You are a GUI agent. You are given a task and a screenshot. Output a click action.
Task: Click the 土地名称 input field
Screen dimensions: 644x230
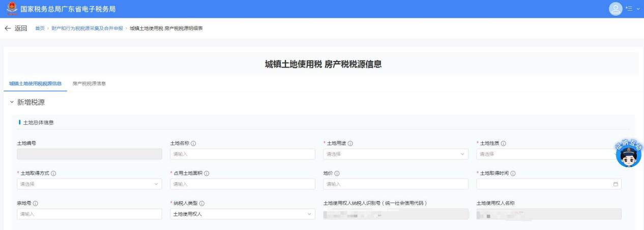[242, 154]
